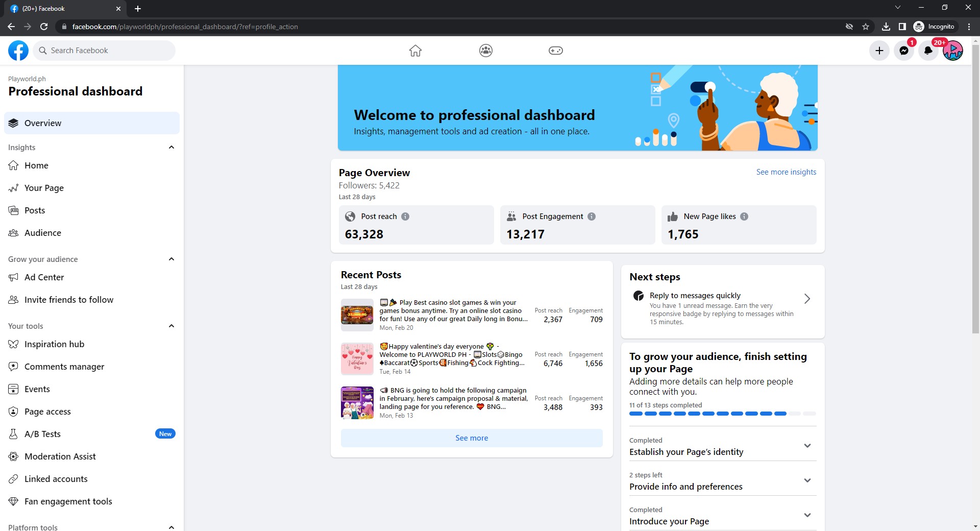Open Inspiration hub tool
Screen dimensions: 980x531
pyautogui.click(x=92, y=344)
